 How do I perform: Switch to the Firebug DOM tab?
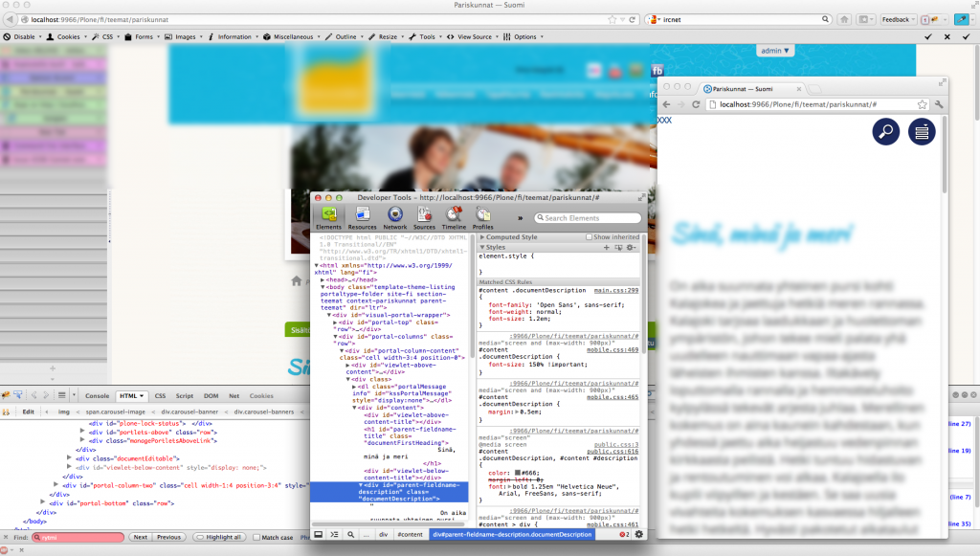pos(212,395)
